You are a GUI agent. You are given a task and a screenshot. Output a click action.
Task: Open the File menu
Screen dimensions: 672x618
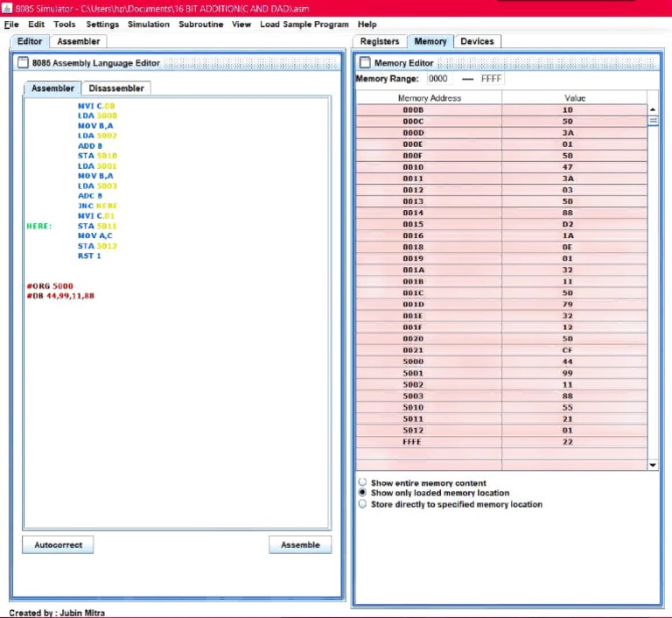(11, 25)
